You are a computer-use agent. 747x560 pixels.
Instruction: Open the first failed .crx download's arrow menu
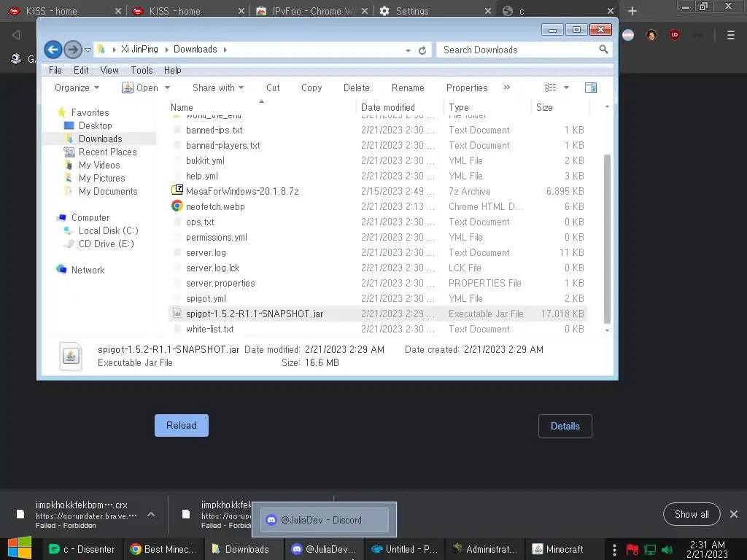[x=151, y=514]
